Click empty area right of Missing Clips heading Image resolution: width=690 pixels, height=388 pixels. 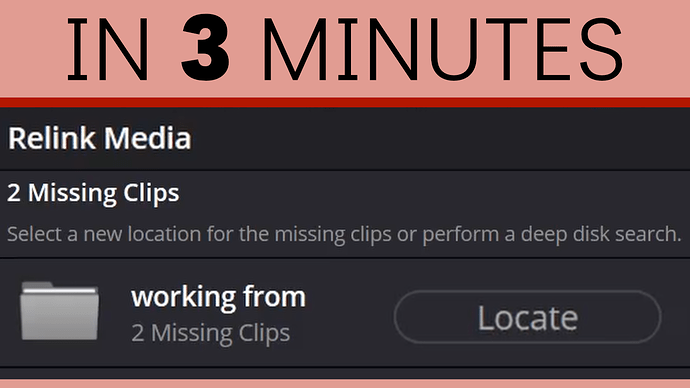[x=433, y=193]
